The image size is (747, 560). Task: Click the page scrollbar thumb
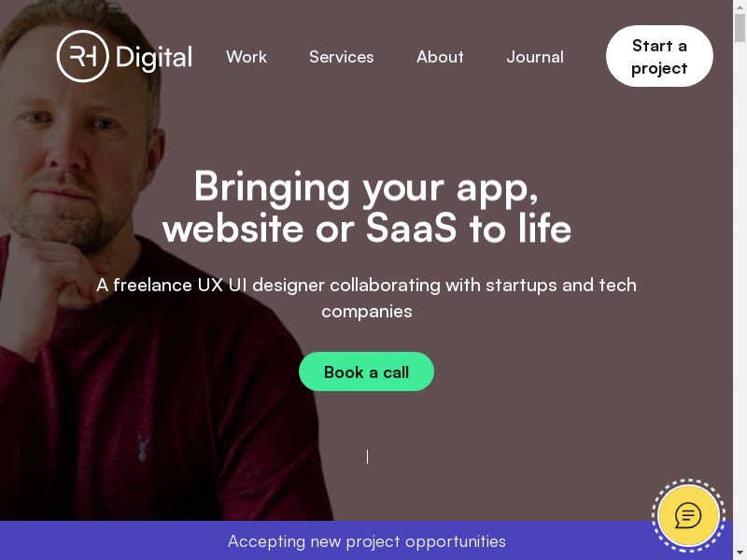point(740,28)
